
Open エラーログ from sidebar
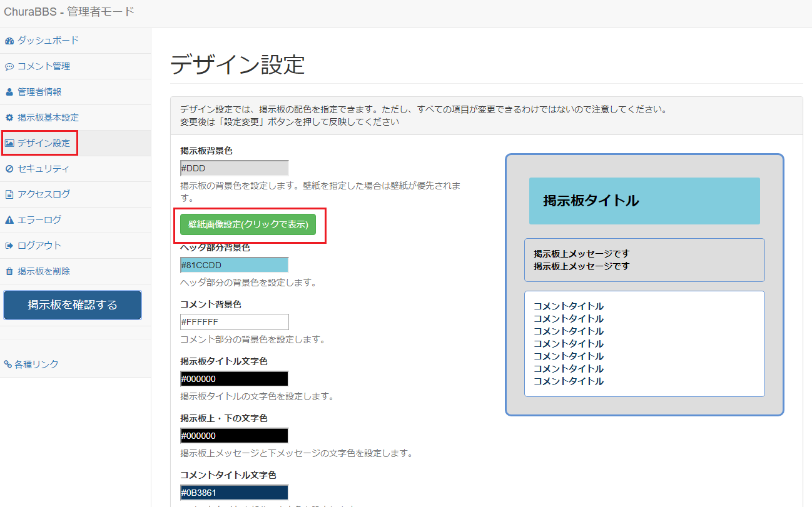coord(75,220)
